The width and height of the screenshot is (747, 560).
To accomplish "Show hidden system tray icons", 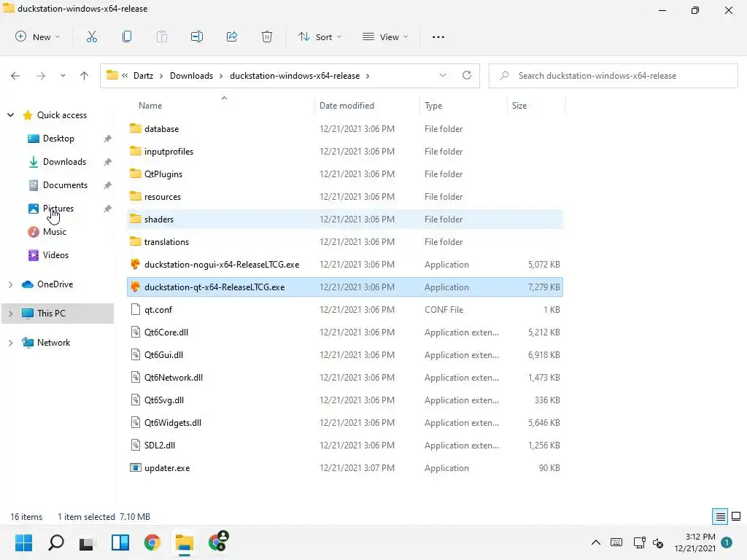I will [595, 542].
